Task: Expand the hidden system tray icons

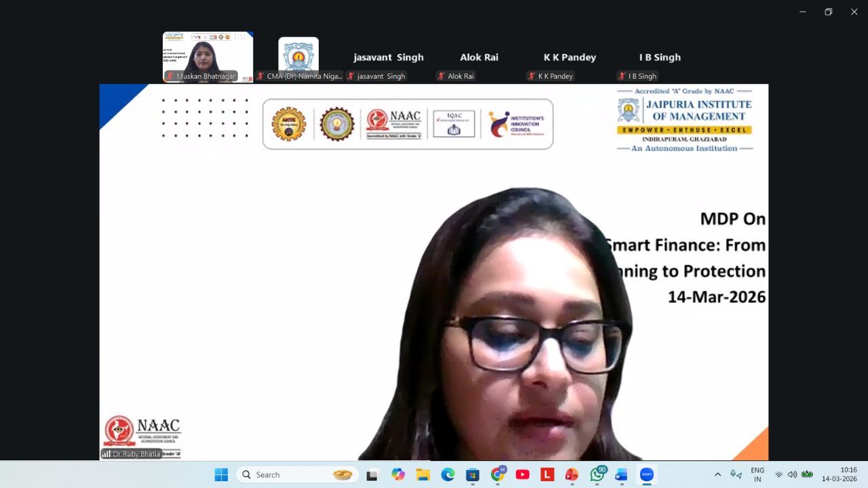Action: [717, 474]
